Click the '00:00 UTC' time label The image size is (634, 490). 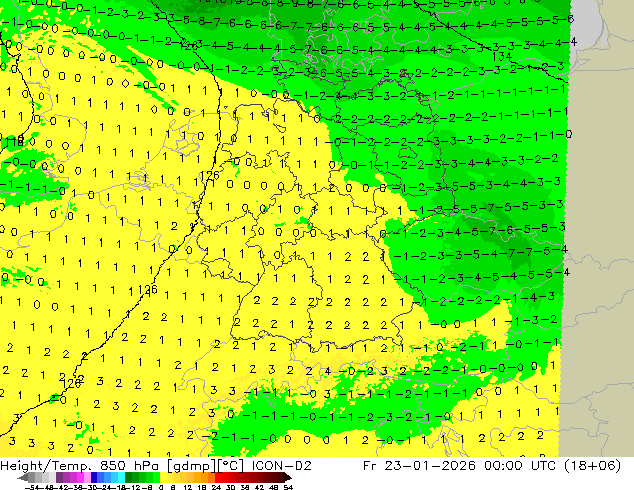click(518, 466)
